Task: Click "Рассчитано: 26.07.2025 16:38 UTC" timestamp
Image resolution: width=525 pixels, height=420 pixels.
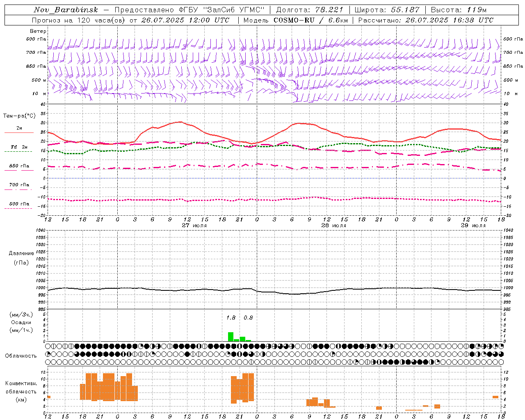Action: [x=426, y=20]
